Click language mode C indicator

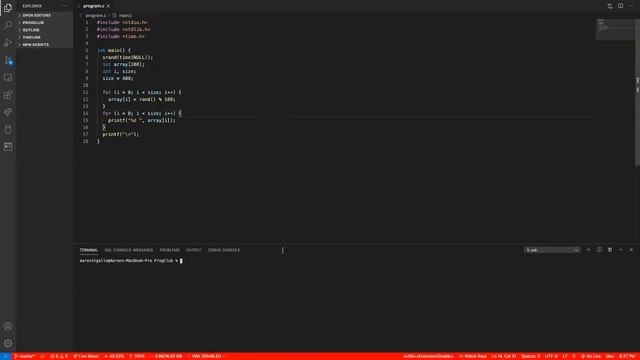(574, 356)
